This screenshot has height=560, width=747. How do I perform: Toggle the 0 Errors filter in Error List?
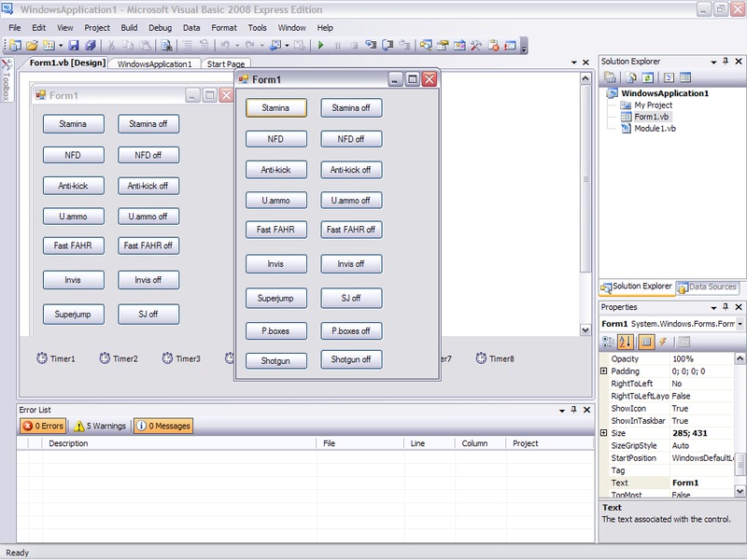[43, 426]
